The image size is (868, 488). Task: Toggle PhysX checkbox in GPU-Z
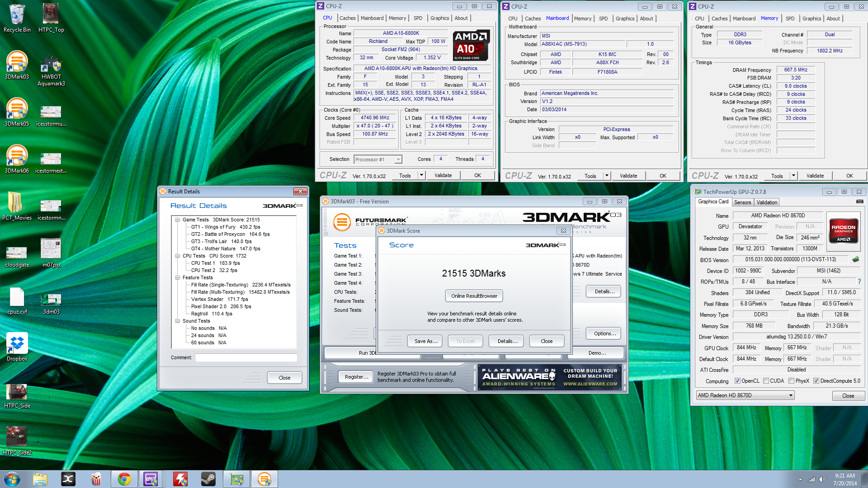pos(791,381)
